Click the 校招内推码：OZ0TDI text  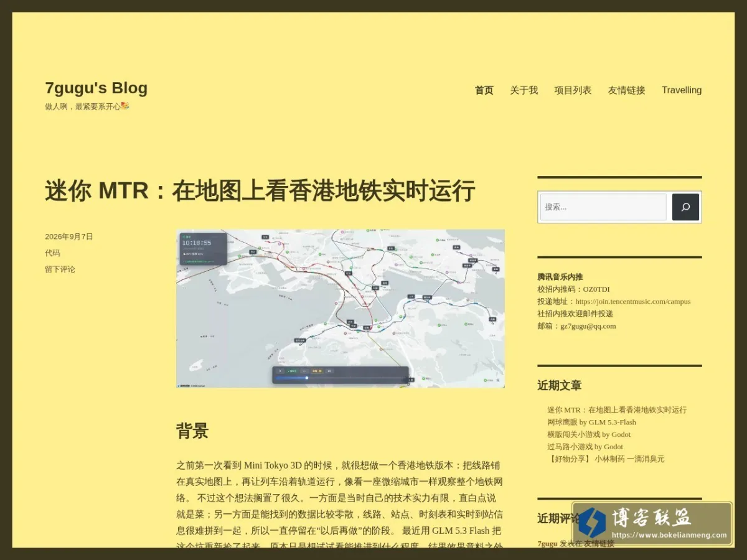(x=573, y=289)
